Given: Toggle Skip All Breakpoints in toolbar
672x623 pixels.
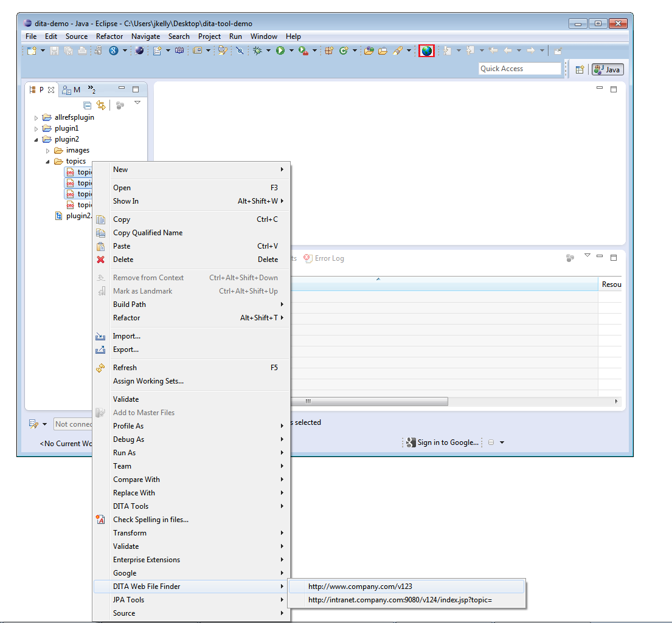Looking at the screenshot, I should coord(240,50).
